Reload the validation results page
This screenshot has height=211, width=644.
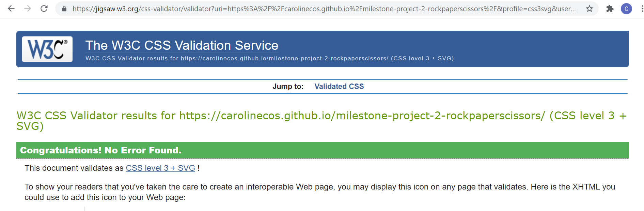pos(44,9)
